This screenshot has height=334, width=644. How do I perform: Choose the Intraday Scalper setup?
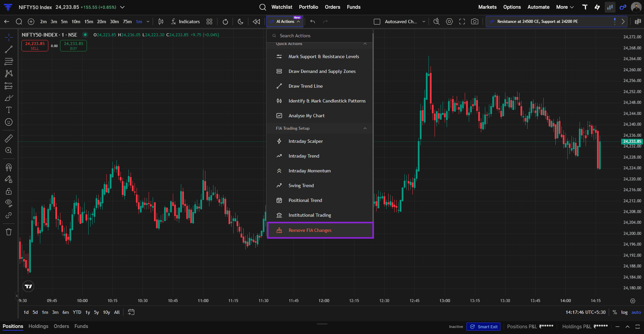click(x=320, y=141)
